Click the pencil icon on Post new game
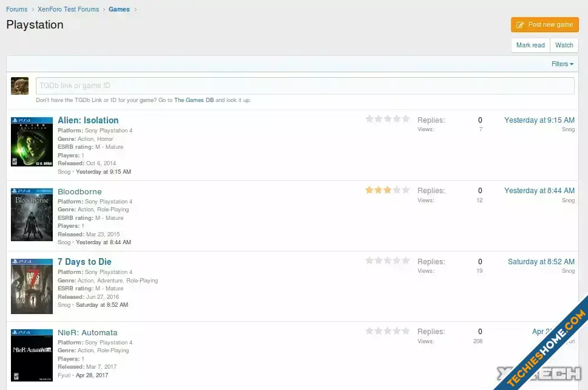Viewport: 588px width, 390px height. [520, 25]
